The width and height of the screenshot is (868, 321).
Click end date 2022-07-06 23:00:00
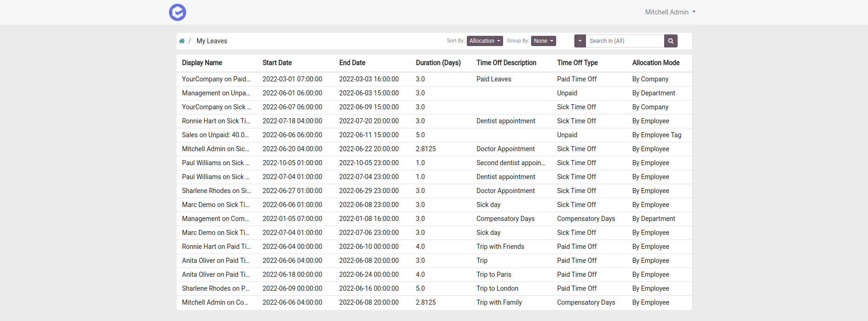(x=369, y=233)
